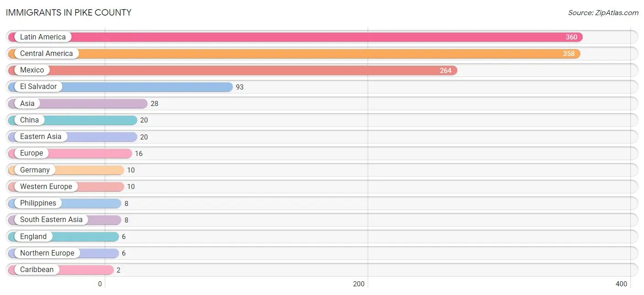Click the Latin America pink bar

pos(295,37)
